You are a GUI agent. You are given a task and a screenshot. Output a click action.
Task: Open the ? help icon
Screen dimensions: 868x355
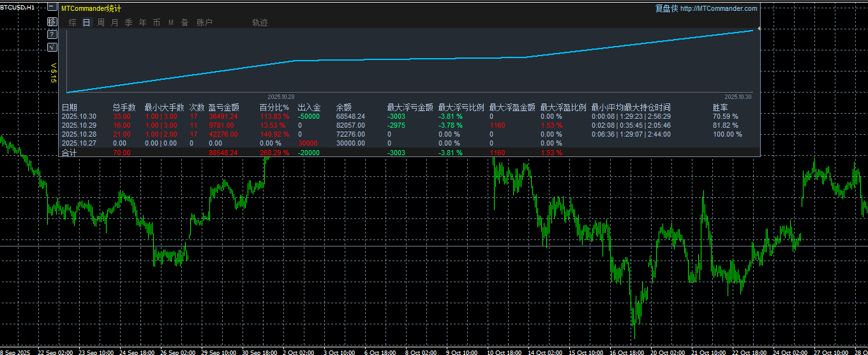pos(52,34)
